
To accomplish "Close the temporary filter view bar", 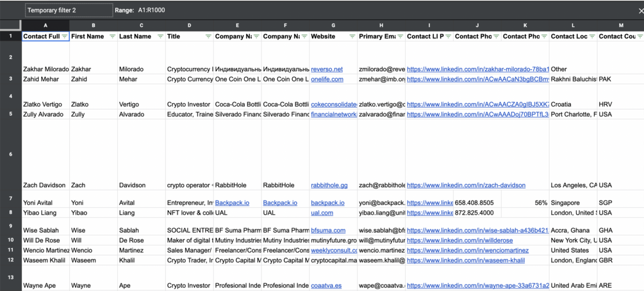I will click(x=641, y=11).
